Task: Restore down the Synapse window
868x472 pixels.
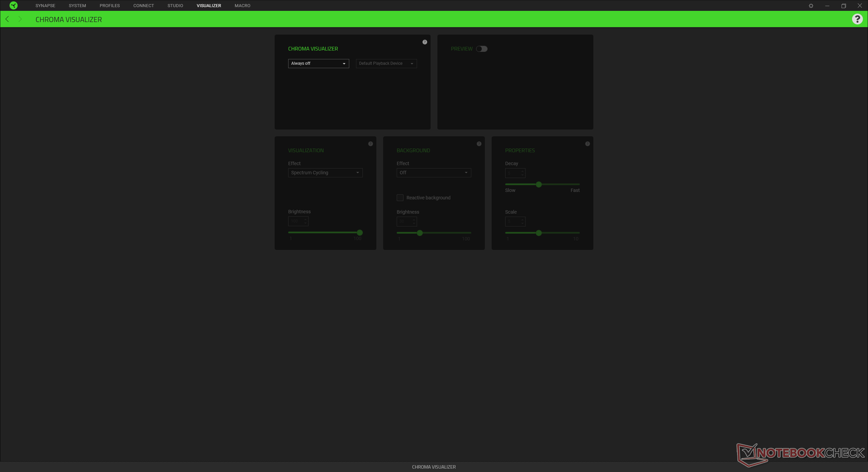Action: coord(844,6)
